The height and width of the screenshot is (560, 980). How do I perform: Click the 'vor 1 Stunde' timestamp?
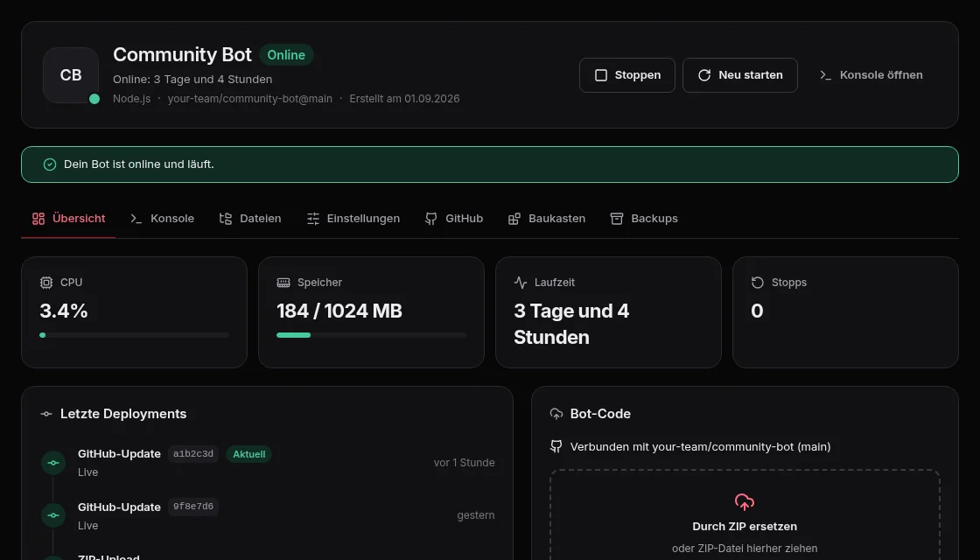465,463
